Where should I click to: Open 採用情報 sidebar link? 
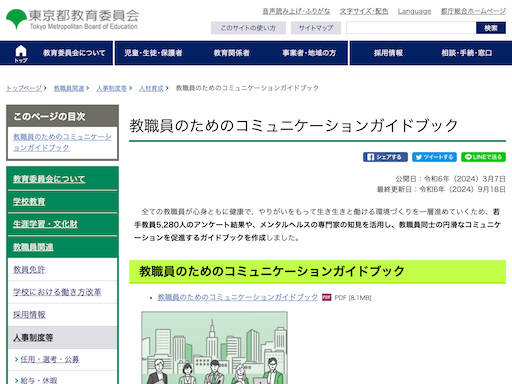pyautogui.click(x=29, y=315)
